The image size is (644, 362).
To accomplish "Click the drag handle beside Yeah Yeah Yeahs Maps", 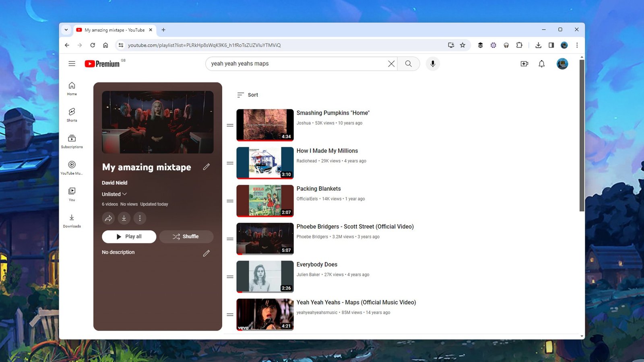I will click(230, 315).
